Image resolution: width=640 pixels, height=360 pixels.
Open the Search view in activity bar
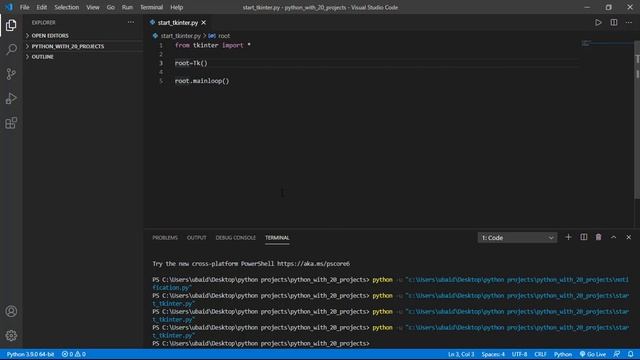pyautogui.click(x=11, y=49)
